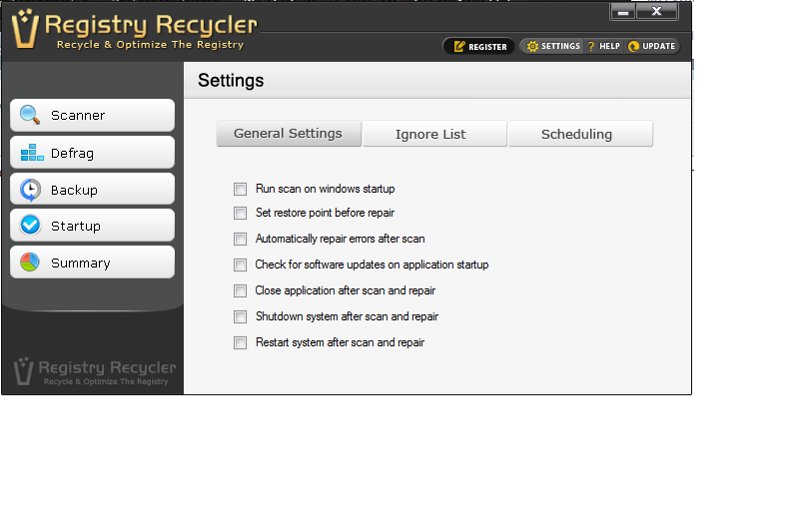Click the Settings gear icon
The height and width of the screenshot is (532, 799).
click(x=532, y=46)
